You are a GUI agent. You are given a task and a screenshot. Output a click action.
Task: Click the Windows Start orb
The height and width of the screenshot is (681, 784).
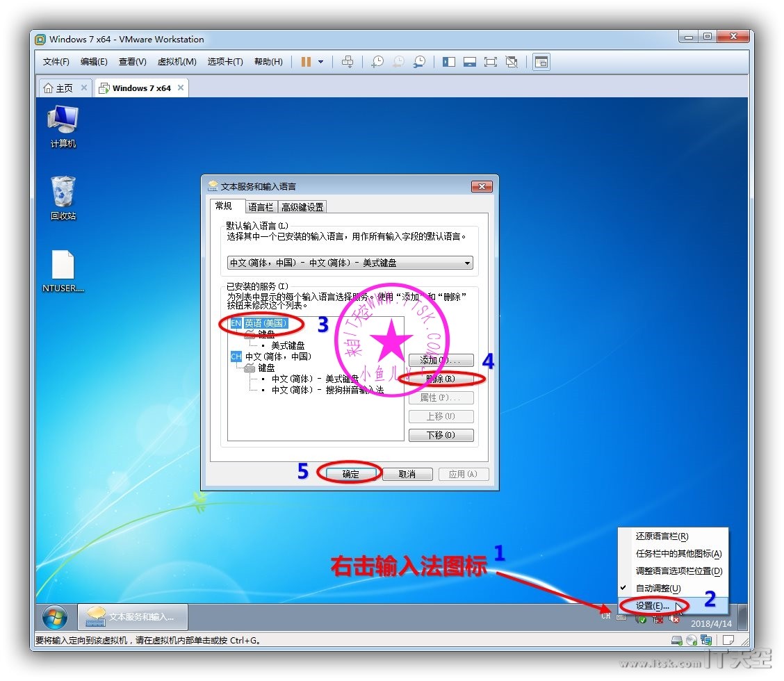point(55,616)
